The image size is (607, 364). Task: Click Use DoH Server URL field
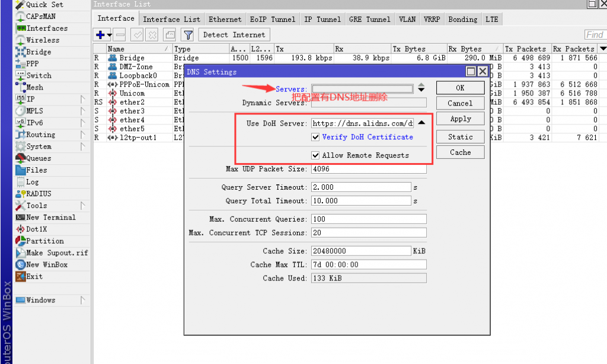[362, 123]
